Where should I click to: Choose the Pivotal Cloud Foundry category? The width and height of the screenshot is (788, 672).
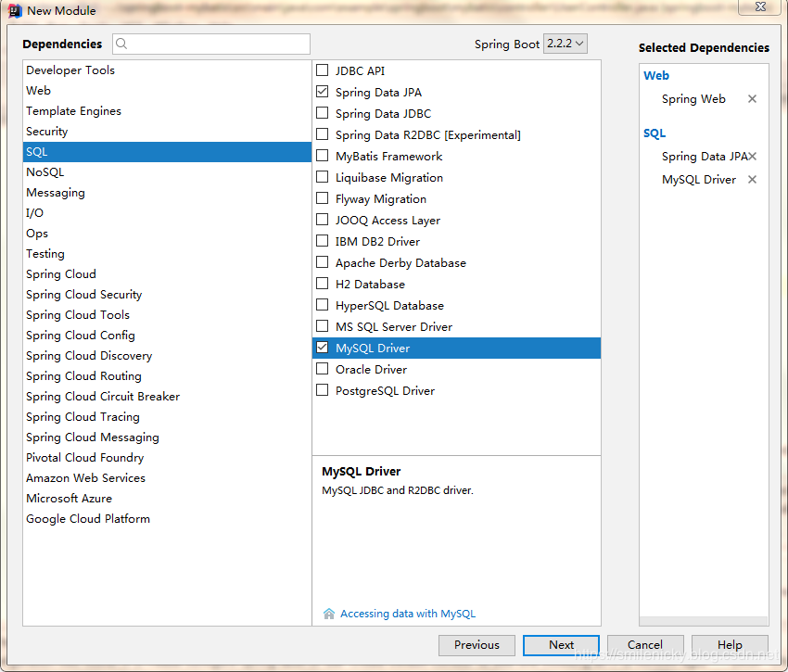click(x=167, y=458)
